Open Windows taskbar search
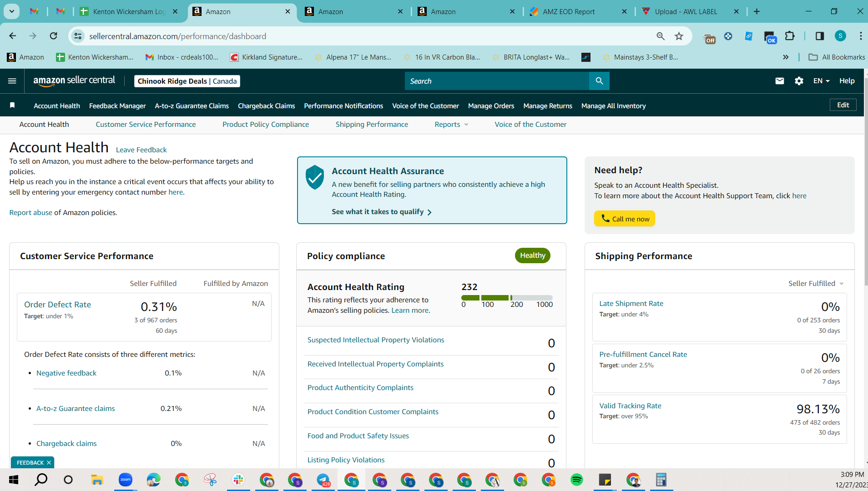 coord(41,480)
